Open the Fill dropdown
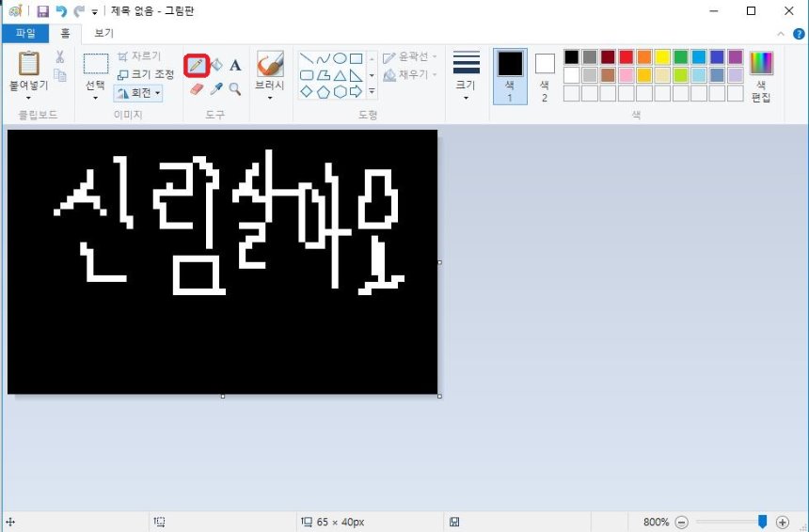 [411, 75]
